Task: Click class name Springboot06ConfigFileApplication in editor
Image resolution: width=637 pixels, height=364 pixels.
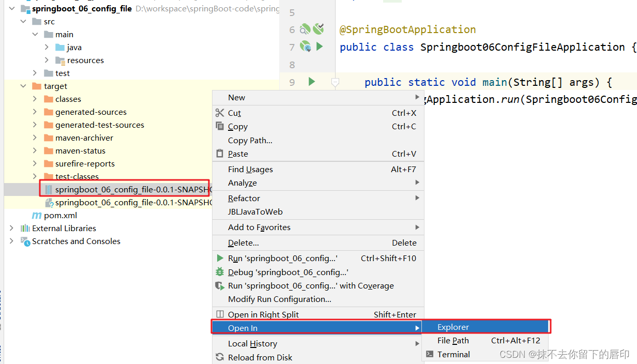Action: pos(522,47)
